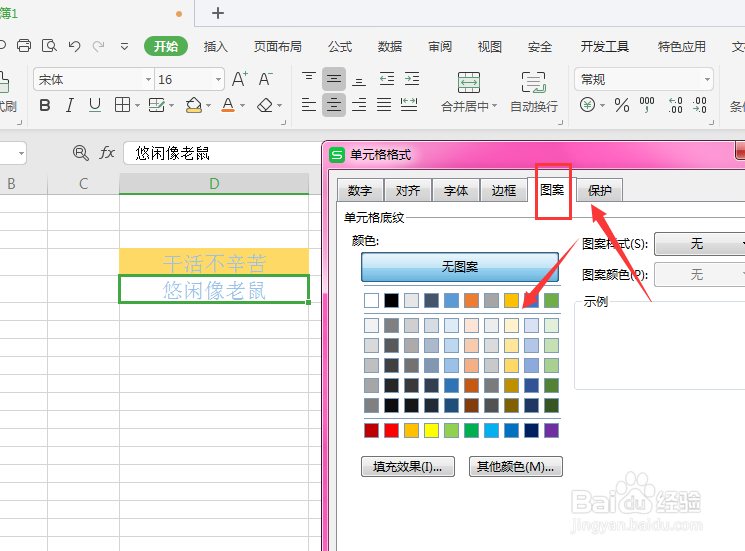Open the 公式 ribbon tab
Image resolution: width=745 pixels, height=551 pixels.
340,47
